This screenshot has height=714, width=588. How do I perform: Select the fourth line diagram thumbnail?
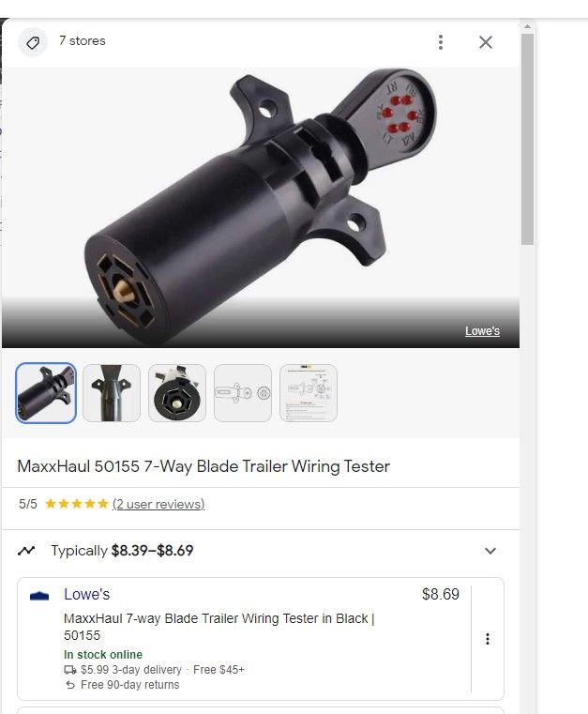[243, 393]
